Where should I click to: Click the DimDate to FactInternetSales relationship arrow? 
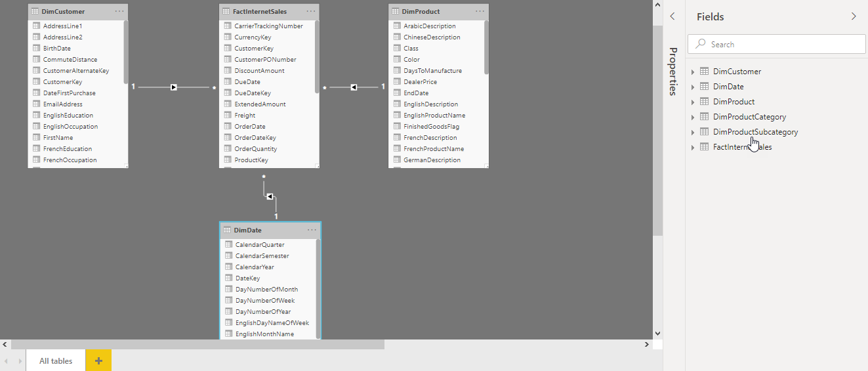click(x=270, y=196)
